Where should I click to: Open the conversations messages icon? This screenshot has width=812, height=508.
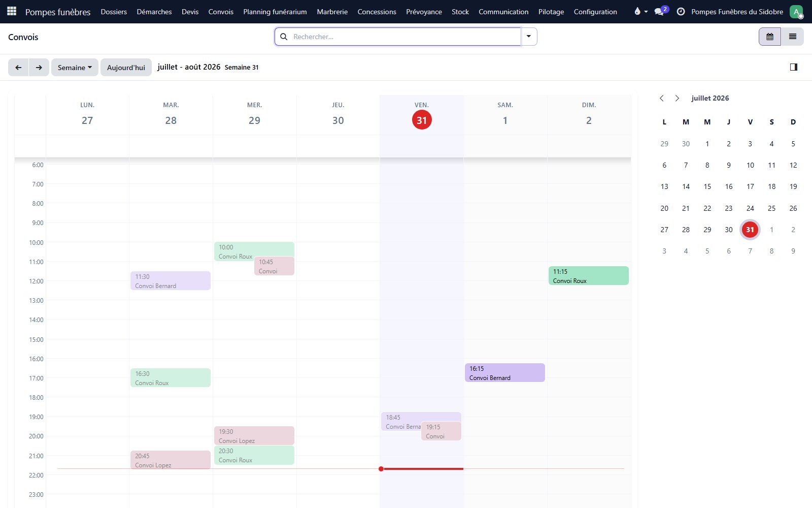pos(659,11)
